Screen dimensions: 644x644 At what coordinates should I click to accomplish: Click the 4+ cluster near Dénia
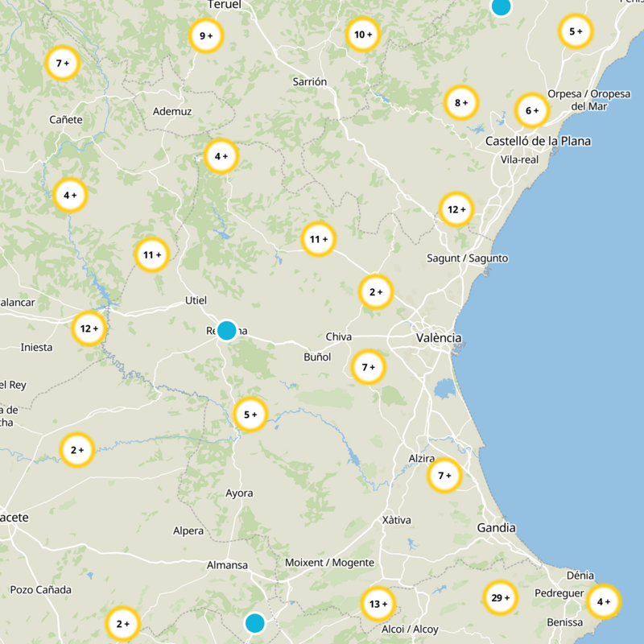pos(604,601)
